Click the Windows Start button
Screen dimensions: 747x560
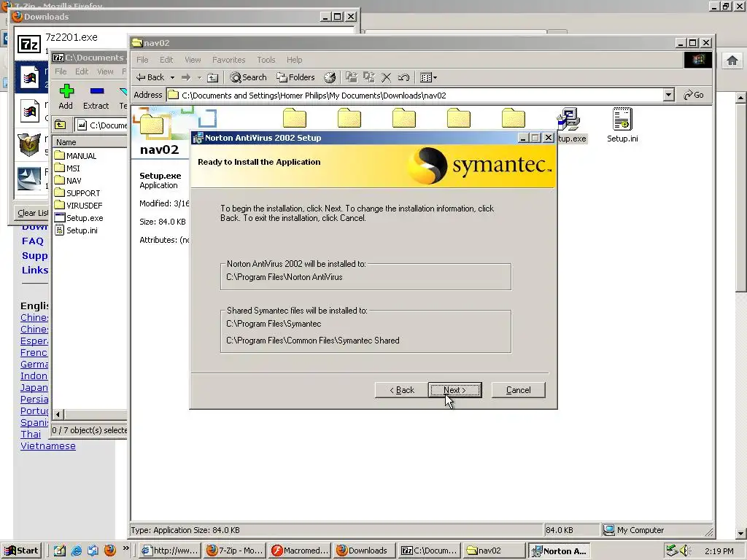(21, 551)
